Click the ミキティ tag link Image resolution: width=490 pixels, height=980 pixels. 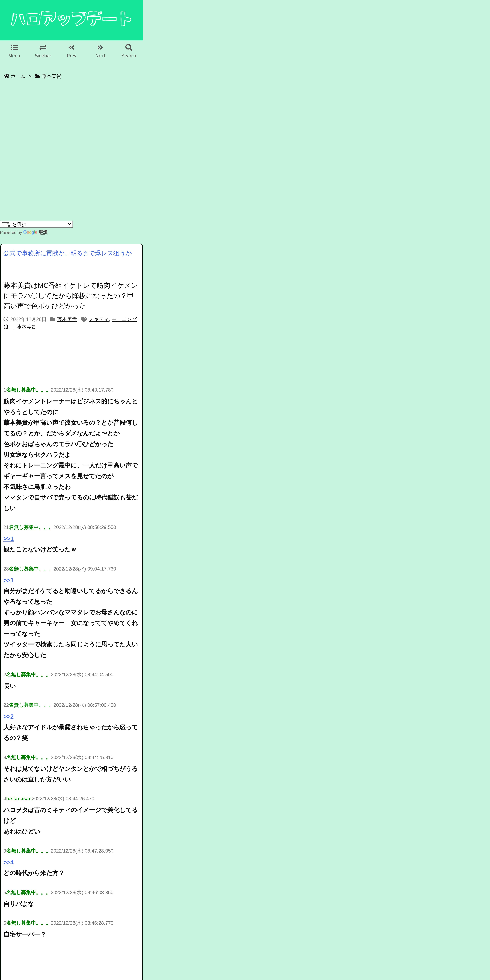[x=99, y=319]
